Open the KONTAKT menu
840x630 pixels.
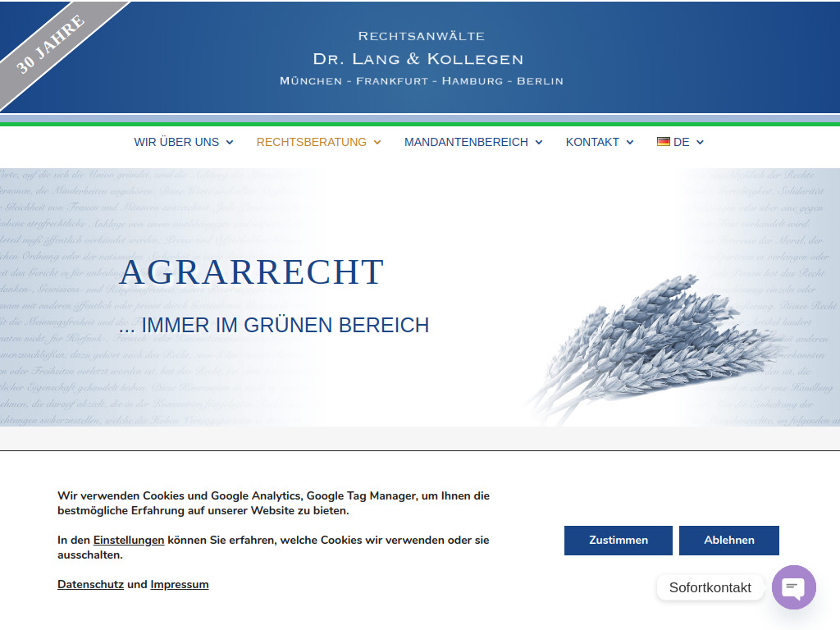[x=594, y=142]
